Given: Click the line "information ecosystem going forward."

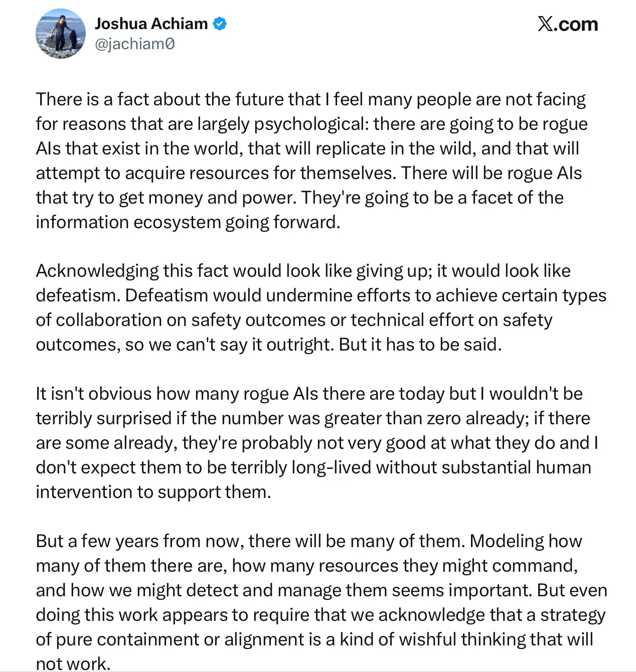Looking at the screenshot, I should 188,222.
